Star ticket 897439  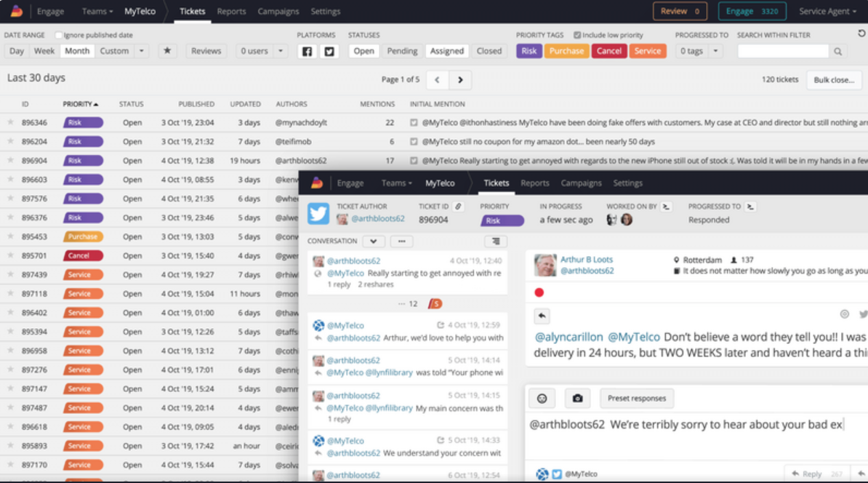pos(10,275)
